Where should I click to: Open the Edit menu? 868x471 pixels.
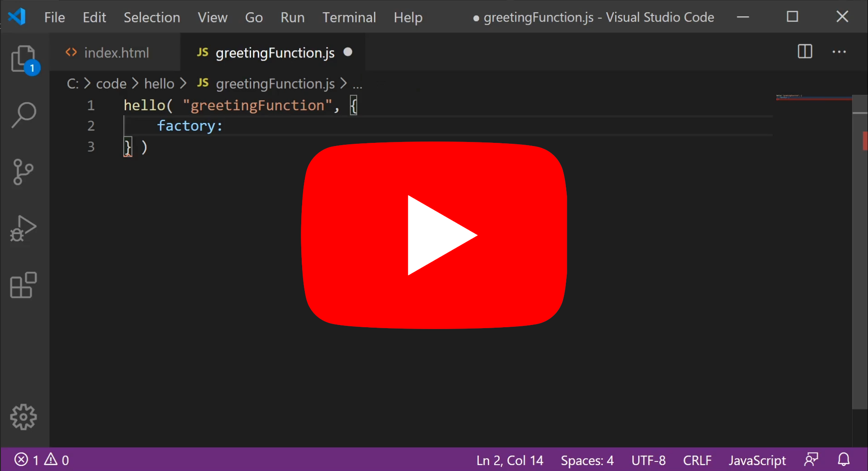(94, 17)
